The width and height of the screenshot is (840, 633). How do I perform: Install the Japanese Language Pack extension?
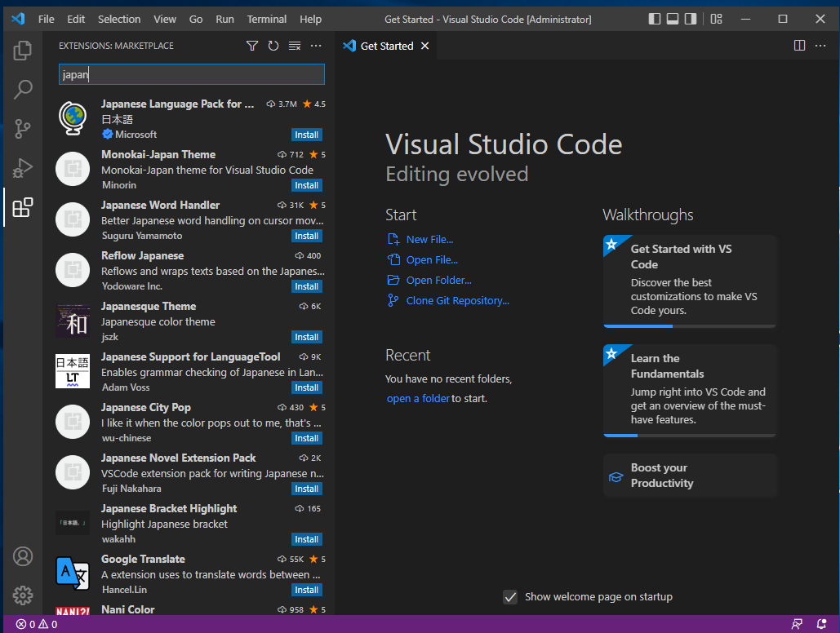click(307, 135)
